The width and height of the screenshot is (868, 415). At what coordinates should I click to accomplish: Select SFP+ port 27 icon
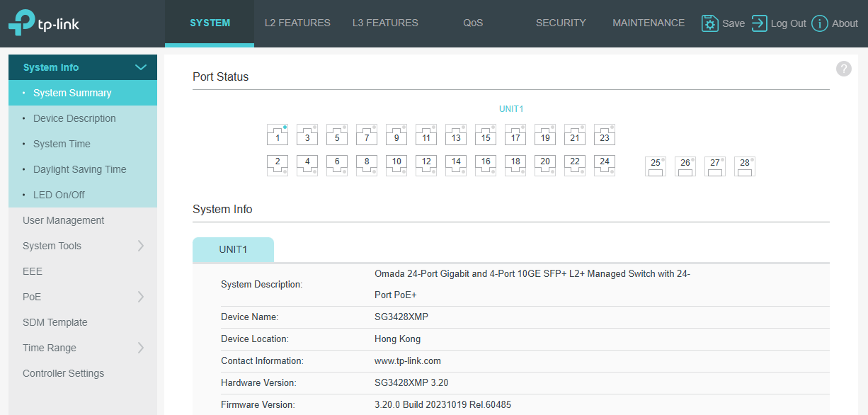[715, 166]
